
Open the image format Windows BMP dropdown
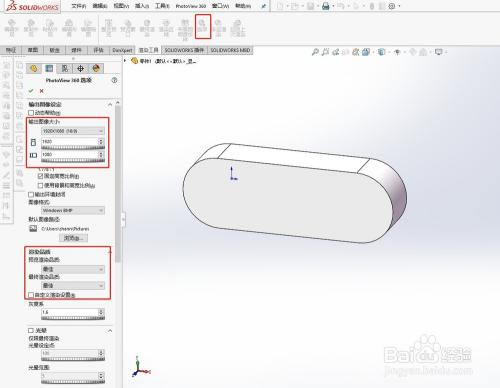tap(73, 211)
